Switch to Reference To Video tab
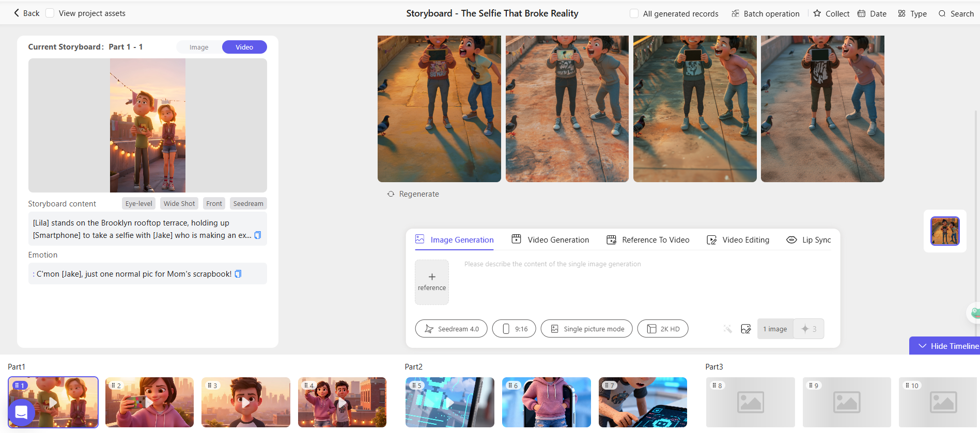The height and width of the screenshot is (433, 980). (x=648, y=240)
